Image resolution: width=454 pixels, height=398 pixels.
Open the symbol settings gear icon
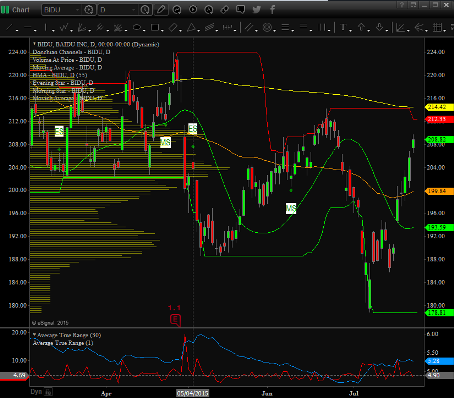tap(89, 10)
